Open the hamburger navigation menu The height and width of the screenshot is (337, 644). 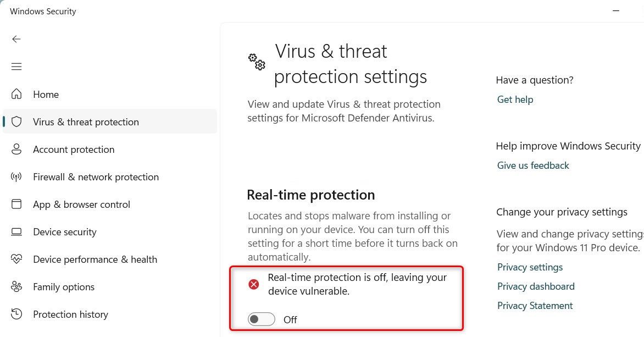[16, 67]
